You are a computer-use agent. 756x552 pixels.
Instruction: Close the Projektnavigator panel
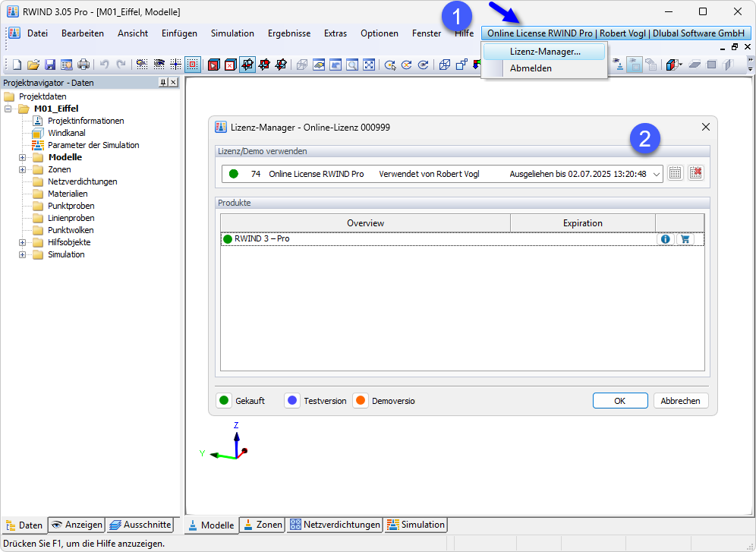(x=173, y=83)
